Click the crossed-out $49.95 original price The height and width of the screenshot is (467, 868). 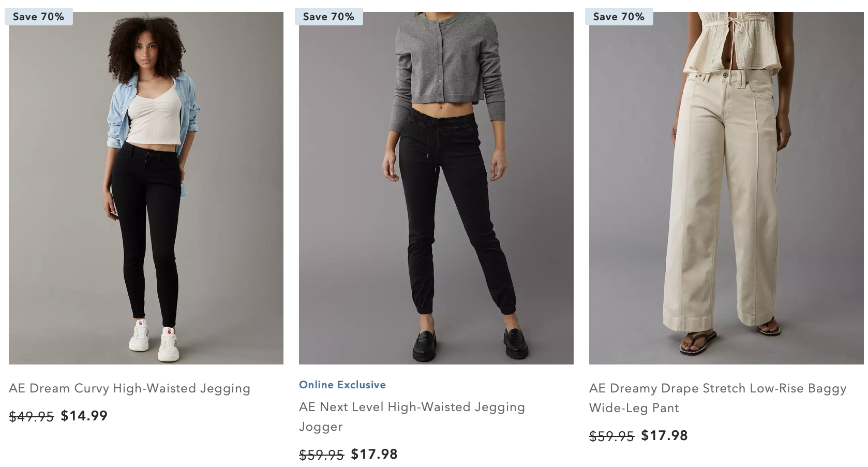tap(32, 416)
